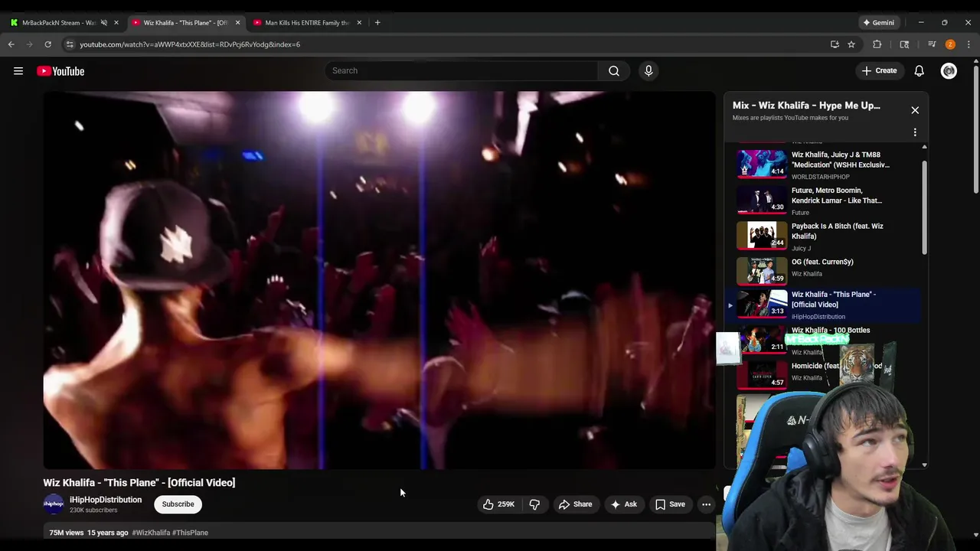
Task: Reload the page in browser toolbar
Action: click(47, 44)
